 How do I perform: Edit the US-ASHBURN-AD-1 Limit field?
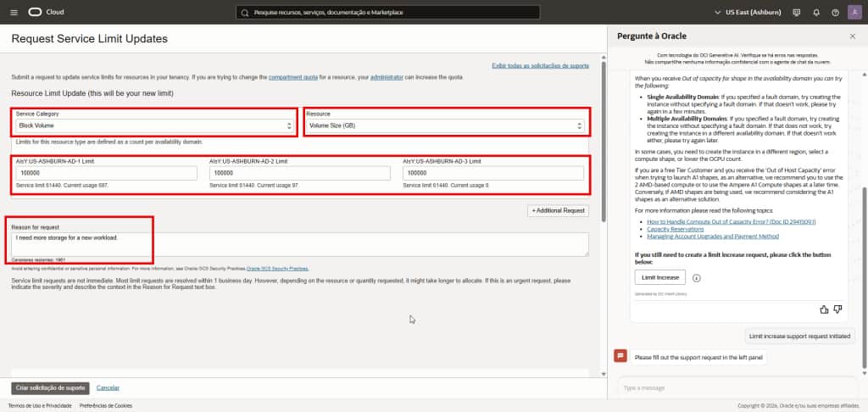point(106,173)
